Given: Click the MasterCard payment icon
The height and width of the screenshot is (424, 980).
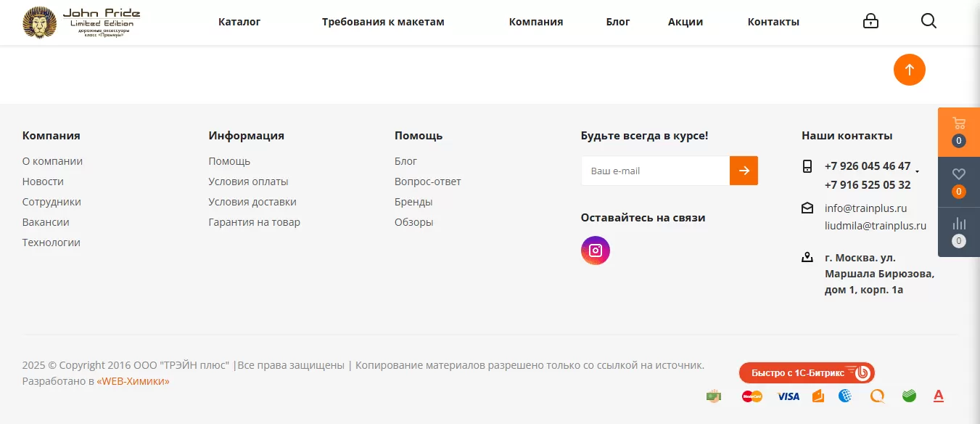Looking at the screenshot, I should click(752, 396).
